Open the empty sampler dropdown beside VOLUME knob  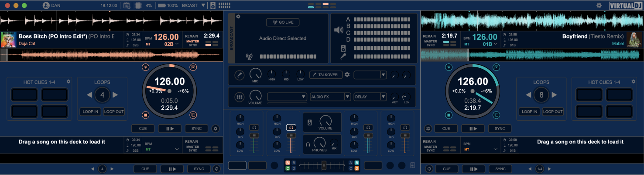click(x=287, y=97)
